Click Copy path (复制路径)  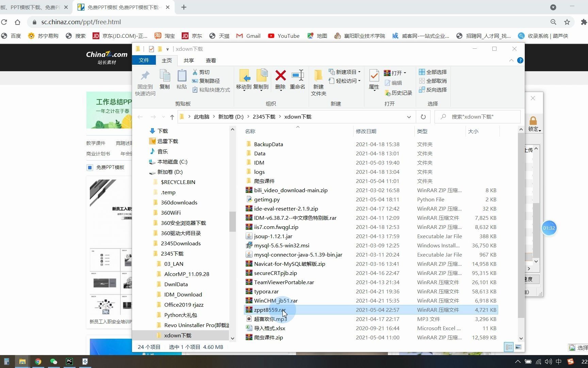coord(206,81)
